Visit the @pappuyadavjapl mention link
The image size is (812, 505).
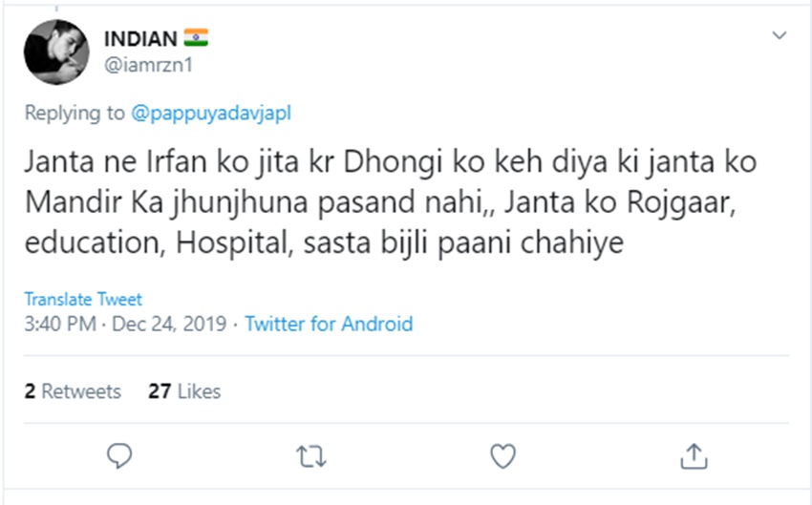(210, 114)
